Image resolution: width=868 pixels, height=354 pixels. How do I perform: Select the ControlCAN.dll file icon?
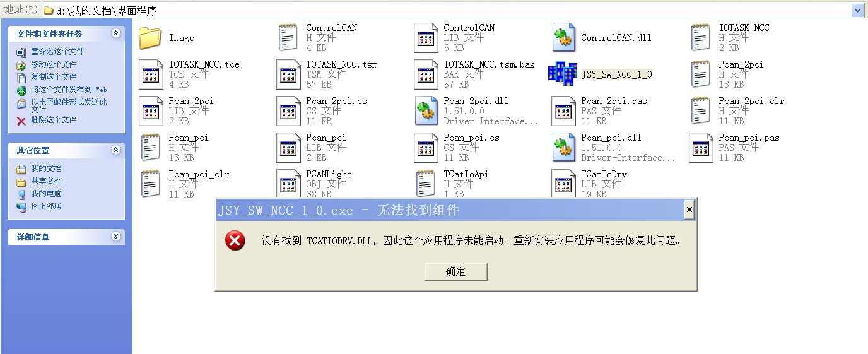563,38
